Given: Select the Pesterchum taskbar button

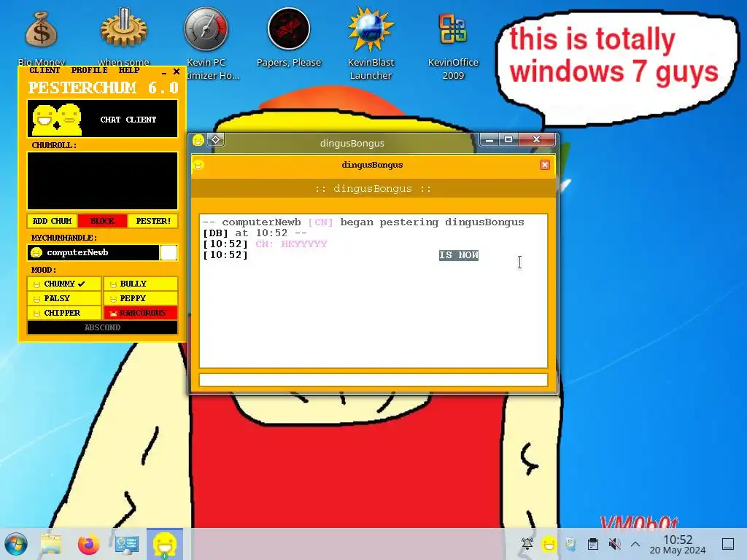Looking at the screenshot, I should 164,544.
